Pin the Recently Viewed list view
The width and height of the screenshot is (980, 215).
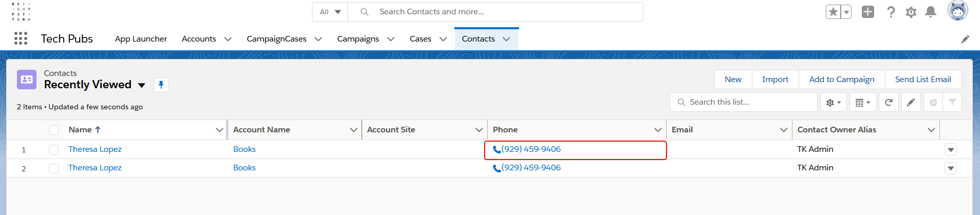pyautogui.click(x=161, y=85)
